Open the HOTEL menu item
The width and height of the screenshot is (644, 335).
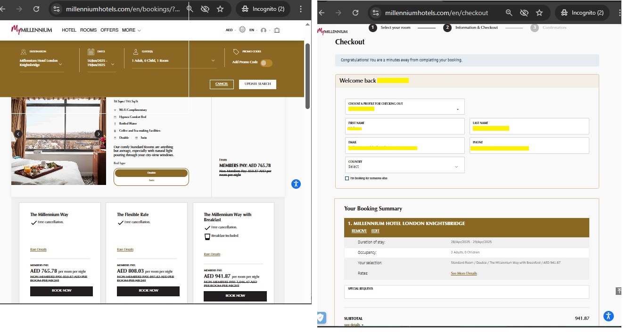coord(69,30)
